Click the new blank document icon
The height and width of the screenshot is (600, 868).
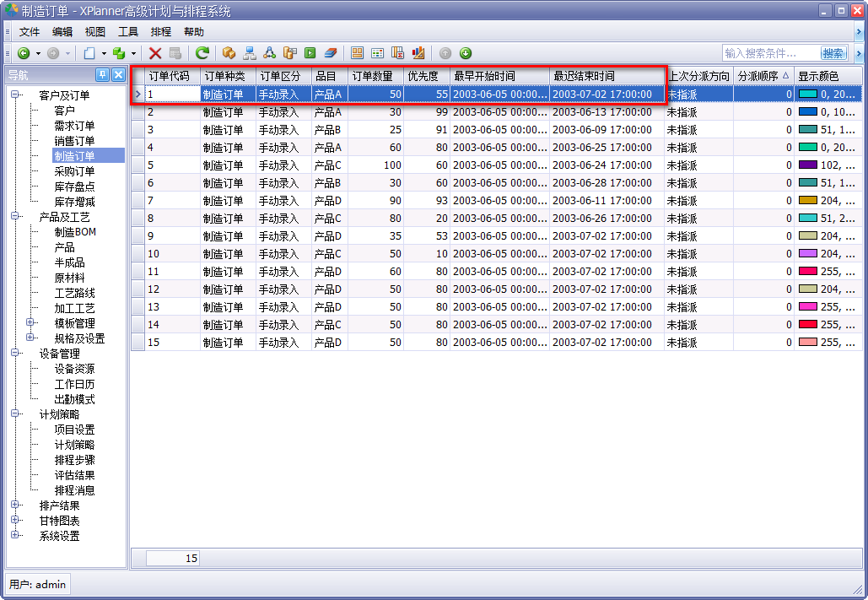[x=89, y=53]
